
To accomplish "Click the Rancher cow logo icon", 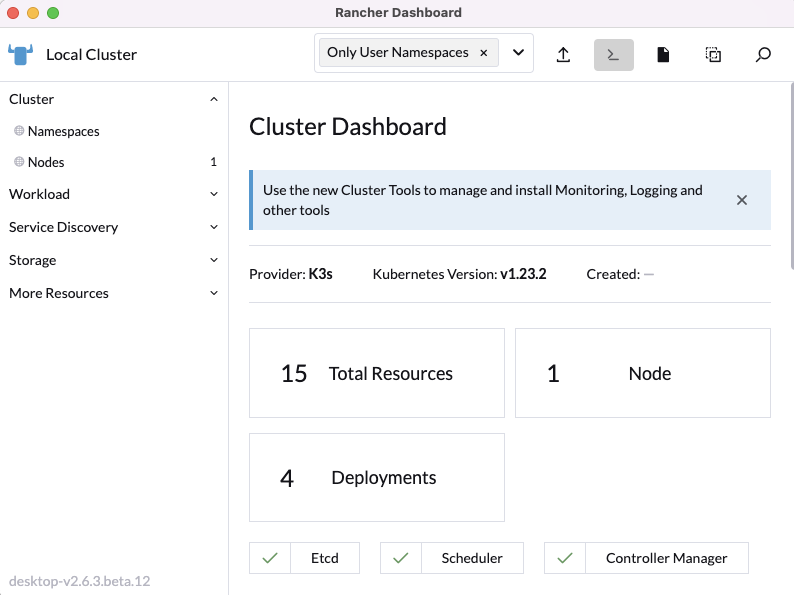I will pyautogui.click(x=21, y=55).
